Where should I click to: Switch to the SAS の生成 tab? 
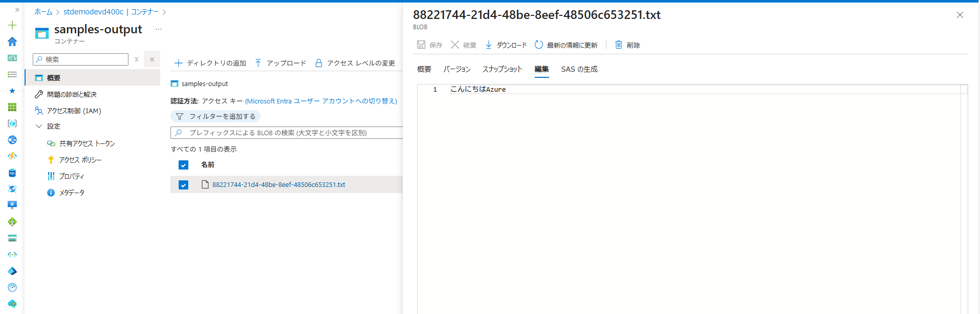coord(579,69)
